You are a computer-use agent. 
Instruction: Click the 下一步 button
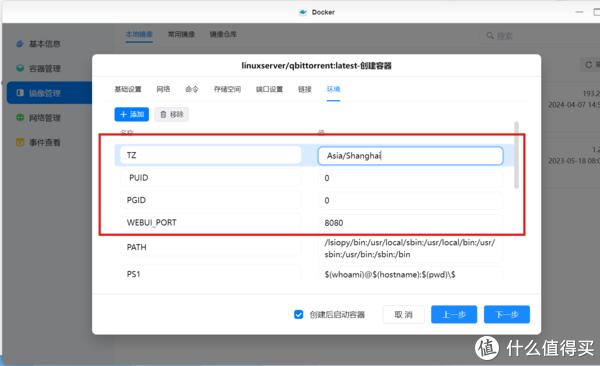tap(507, 314)
